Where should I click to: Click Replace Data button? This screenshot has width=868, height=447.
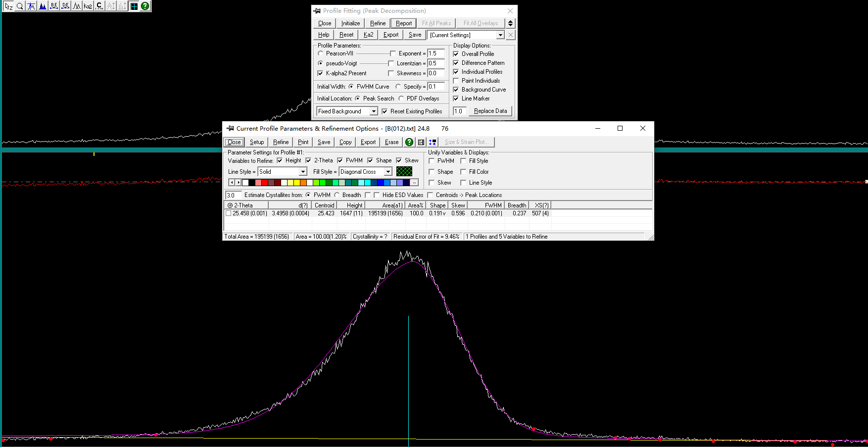click(x=490, y=111)
